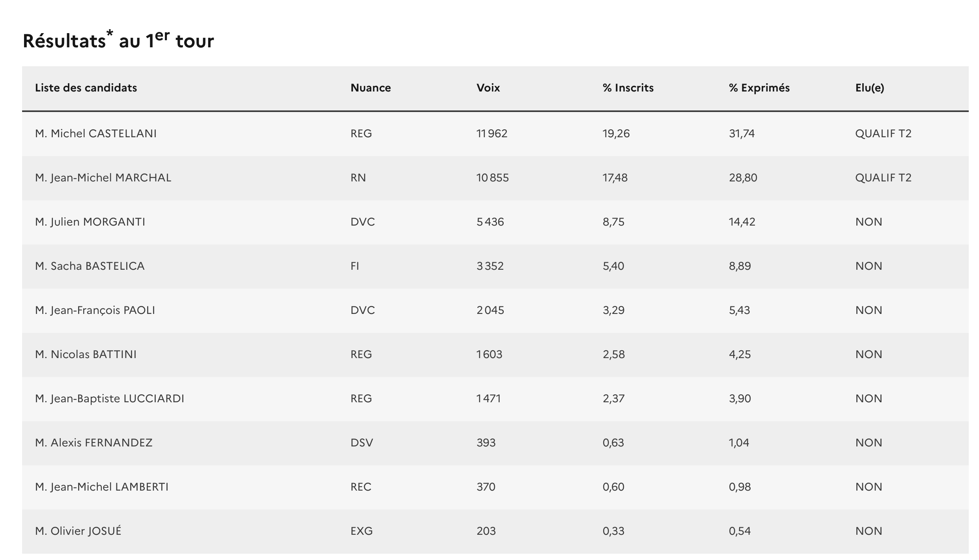
Task: Click the RN nuance cell
Action: (358, 178)
